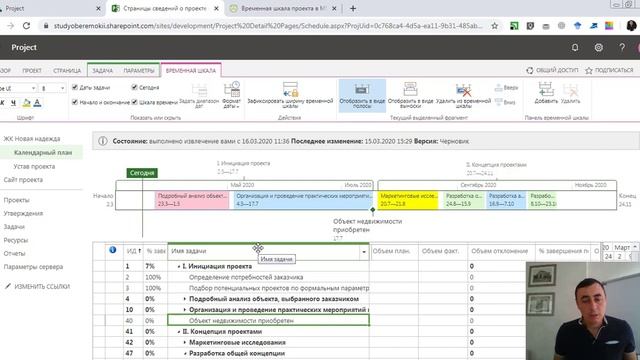Viewport: 640px width, 360px height.
Task: Click the Сегодня today marker on timeline
Action: pos(142,173)
